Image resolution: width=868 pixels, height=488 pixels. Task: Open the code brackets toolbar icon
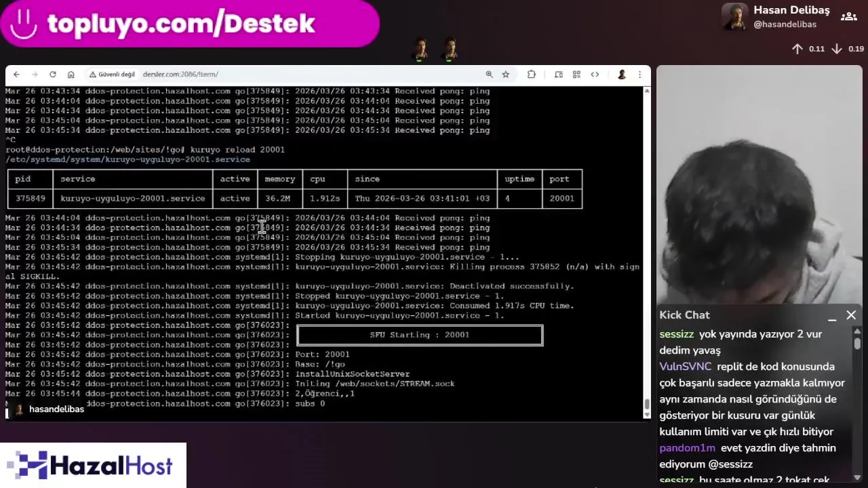pos(595,75)
